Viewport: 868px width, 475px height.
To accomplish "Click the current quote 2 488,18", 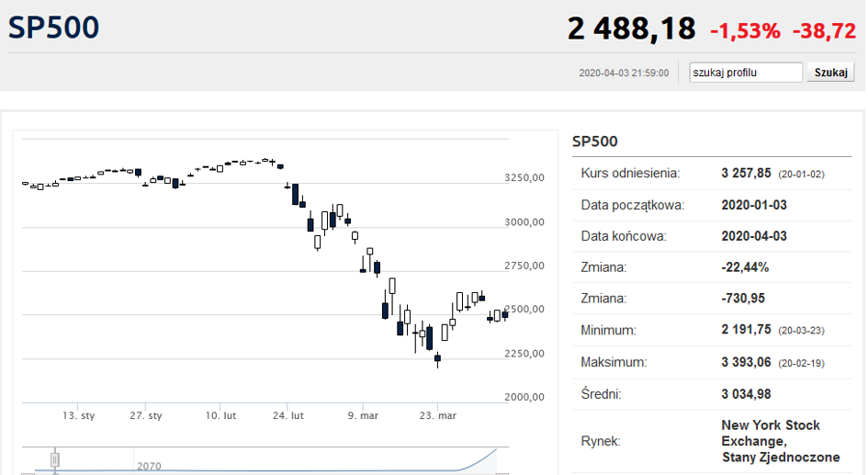I will 631,28.
